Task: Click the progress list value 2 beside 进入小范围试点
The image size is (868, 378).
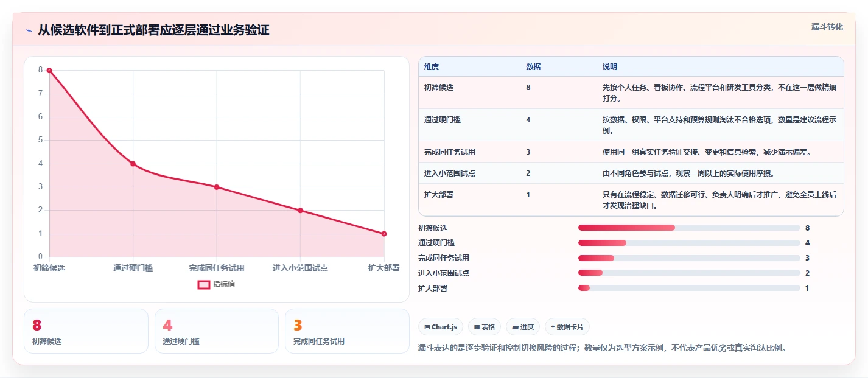Action: (807, 273)
